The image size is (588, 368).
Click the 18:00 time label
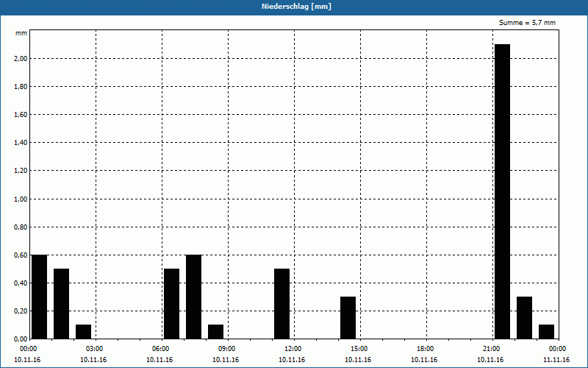426,349
